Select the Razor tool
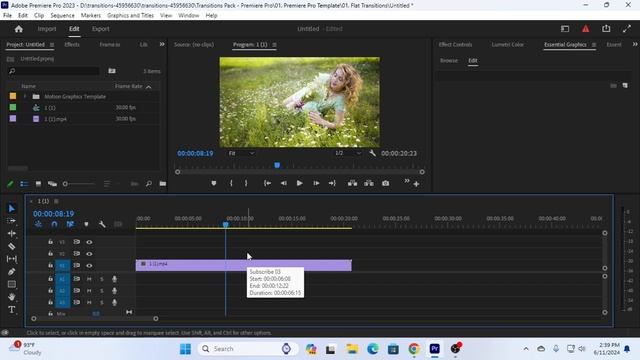Image resolution: width=640 pixels, height=360 pixels. (x=12, y=246)
